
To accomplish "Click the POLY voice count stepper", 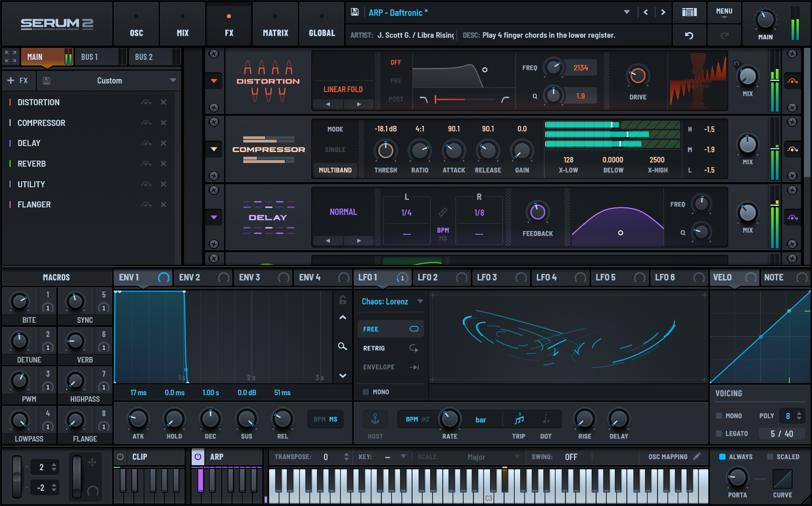I will point(799,416).
